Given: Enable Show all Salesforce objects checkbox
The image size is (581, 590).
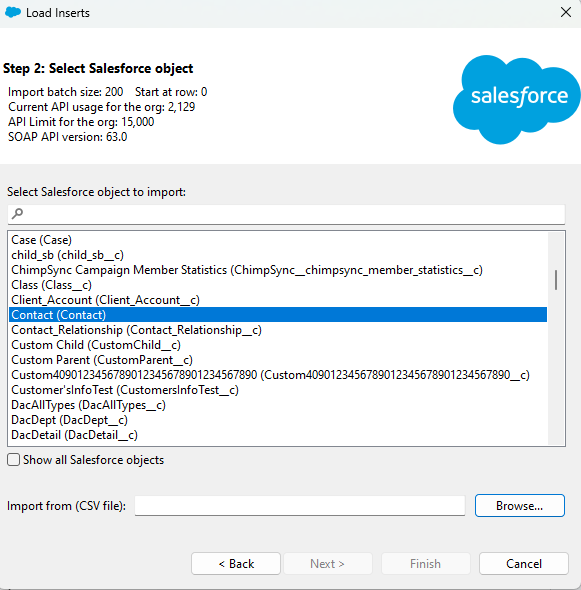Looking at the screenshot, I should coord(14,460).
